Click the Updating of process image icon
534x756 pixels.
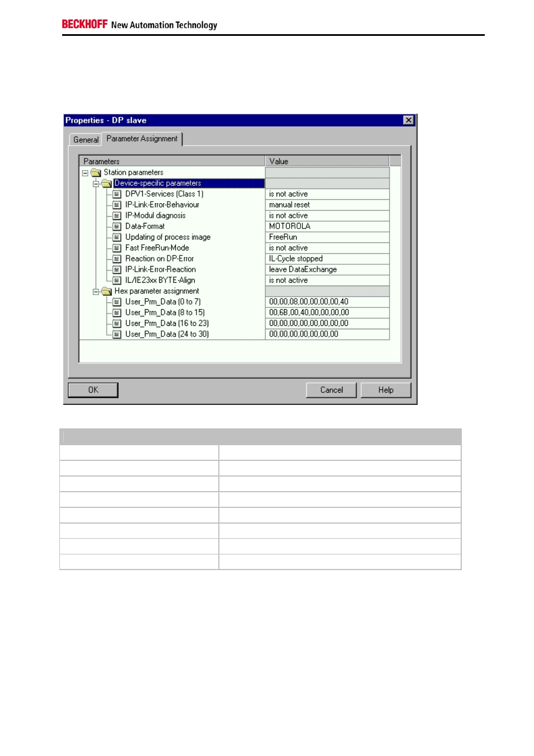[117, 237]
